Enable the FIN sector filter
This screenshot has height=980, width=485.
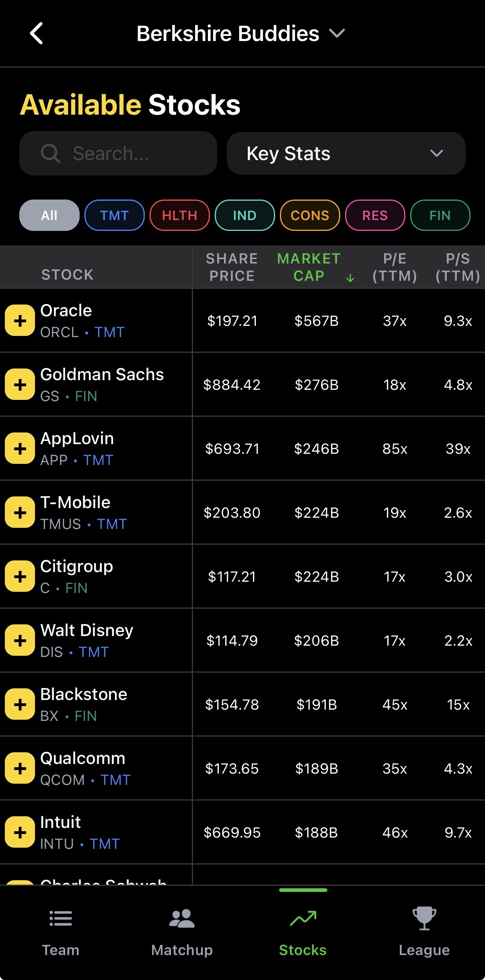pos(440,215)
